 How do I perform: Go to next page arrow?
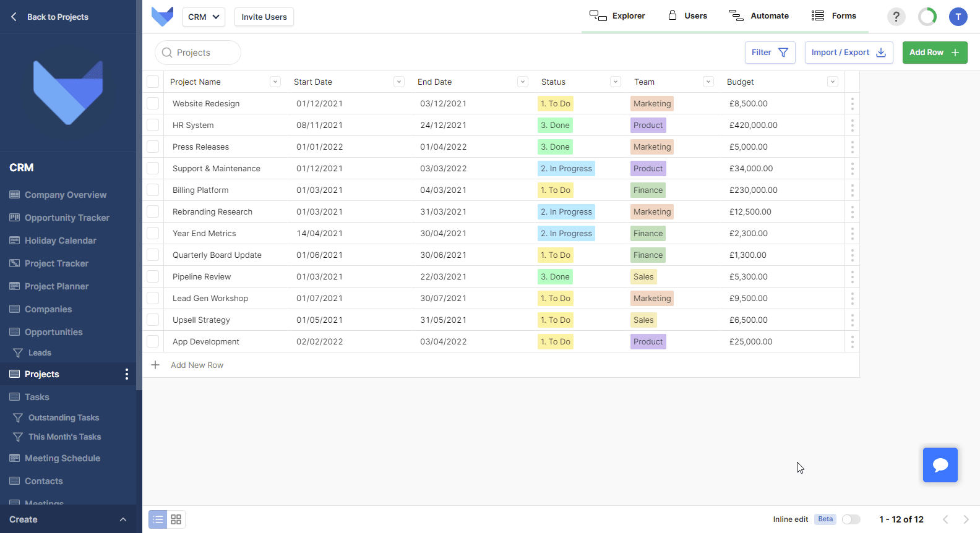966,519
